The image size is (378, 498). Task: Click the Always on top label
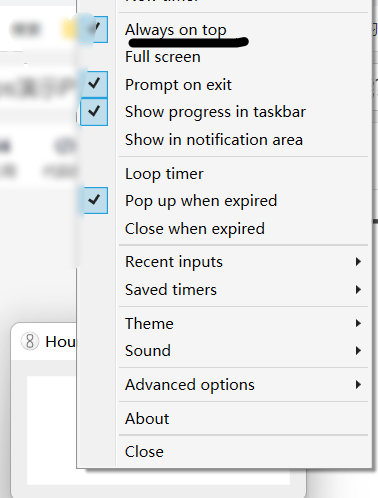tap(176, 30)
